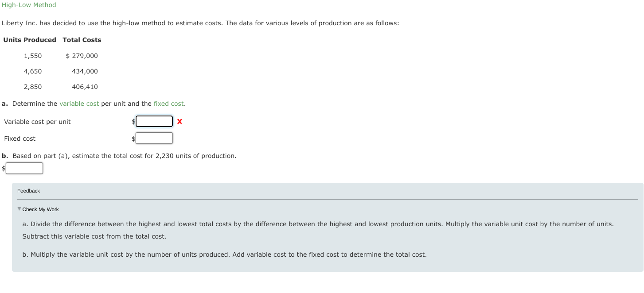This screenshot has width=644, height=293.
Task: Open the variable cost glossary link
Action: point(79,104)
